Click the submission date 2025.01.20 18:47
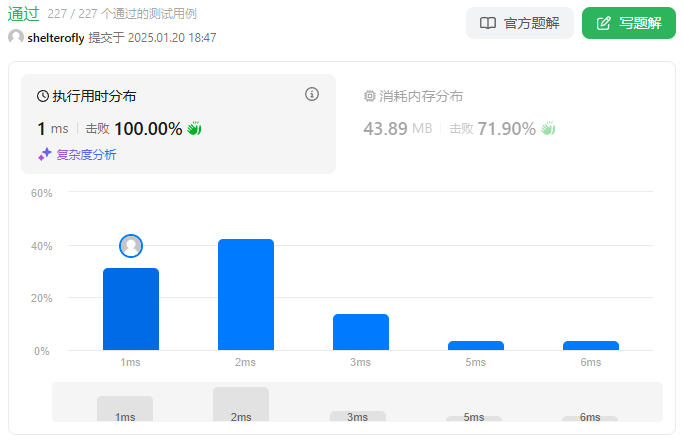Screen dimensions: 684x441 point(172,38)
